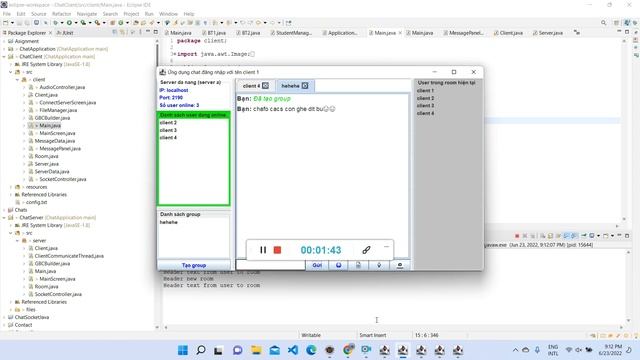Expand the Assignment project node
The height and width of the screenshot is (360, 640).
[4, 41]
